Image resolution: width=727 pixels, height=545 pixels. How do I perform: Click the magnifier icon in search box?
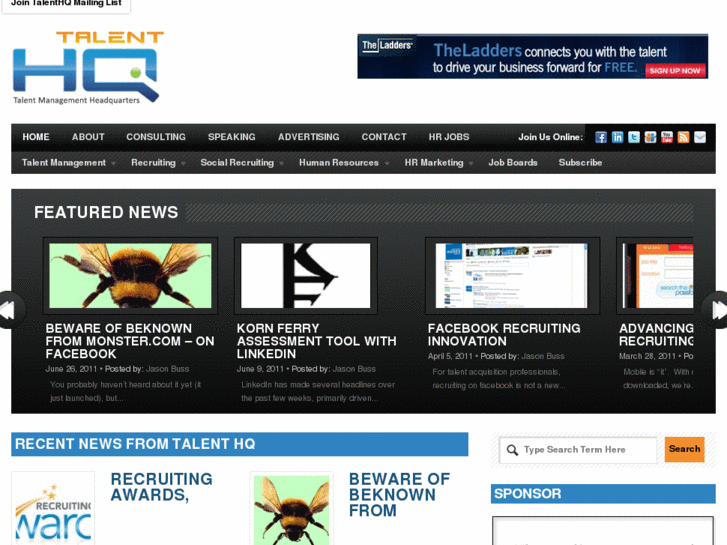(x=512, y=450)
